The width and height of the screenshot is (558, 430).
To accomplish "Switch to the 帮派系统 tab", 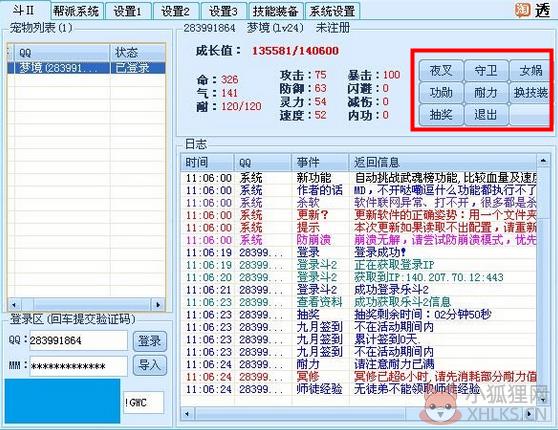I will coord(77,11).
